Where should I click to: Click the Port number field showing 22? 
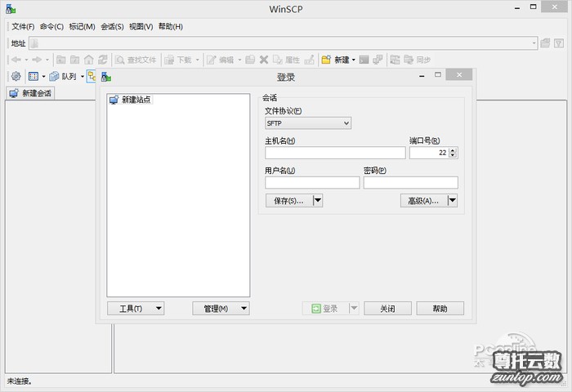pos(429,153)
